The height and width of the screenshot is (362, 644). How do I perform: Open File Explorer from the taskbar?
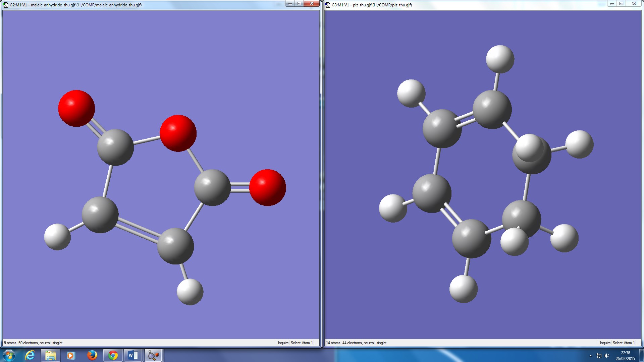tap(50, 355)
